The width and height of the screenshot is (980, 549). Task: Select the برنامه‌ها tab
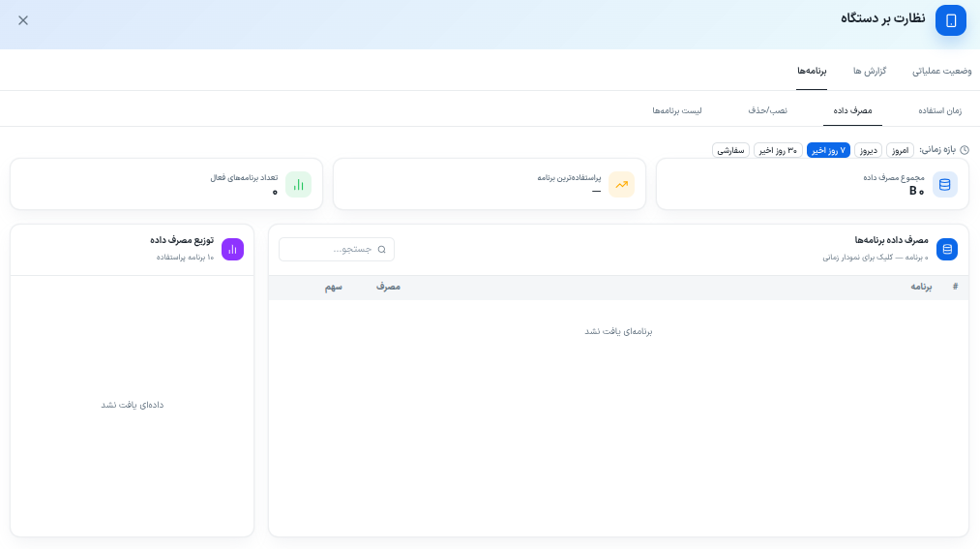click(812, 72)
